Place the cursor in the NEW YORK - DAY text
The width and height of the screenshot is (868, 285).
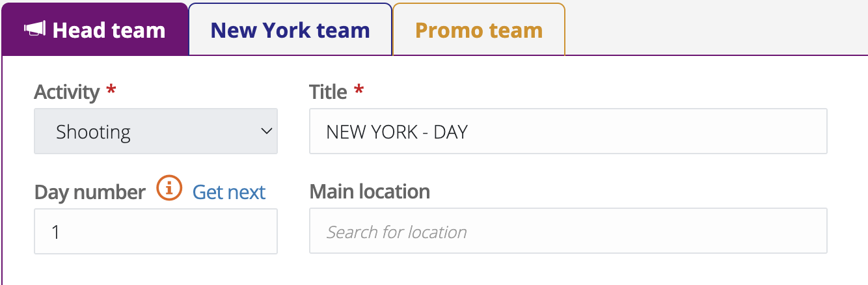pos(397,132)
